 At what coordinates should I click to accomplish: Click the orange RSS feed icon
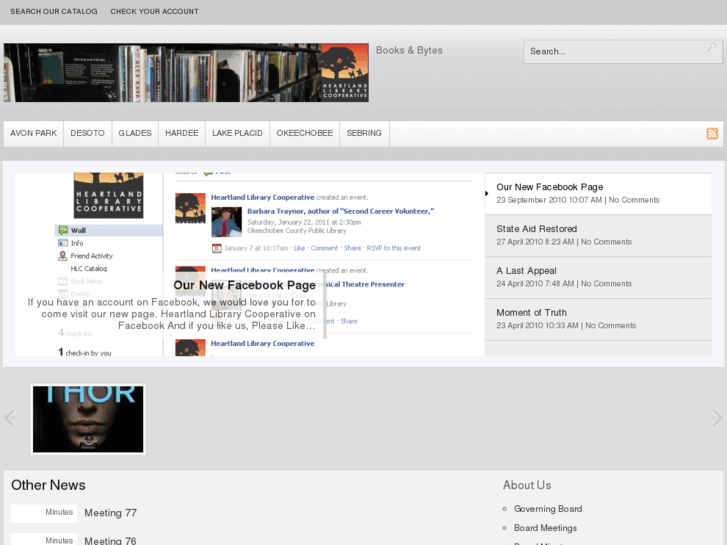[712, 134]
